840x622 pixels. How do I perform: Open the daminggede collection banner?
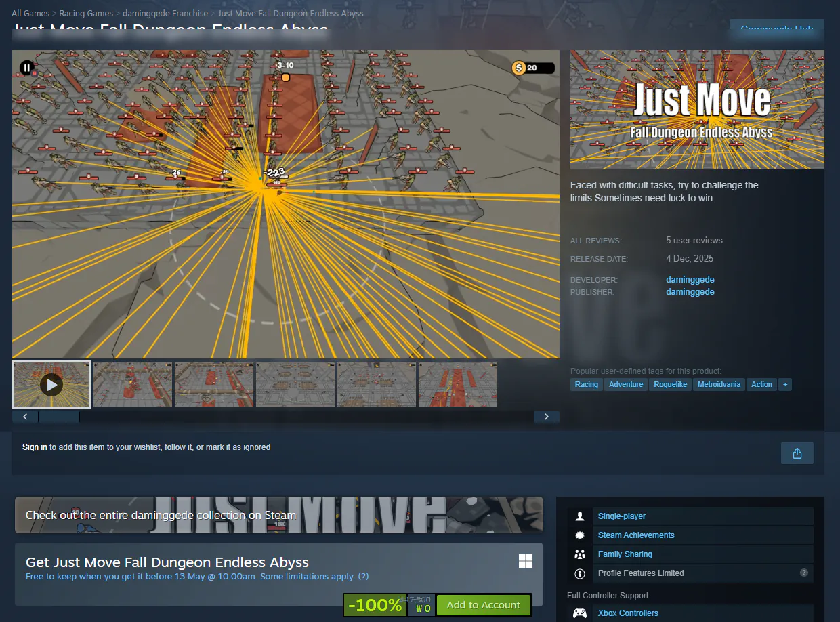pyautogui.click(x=279, y=515)
